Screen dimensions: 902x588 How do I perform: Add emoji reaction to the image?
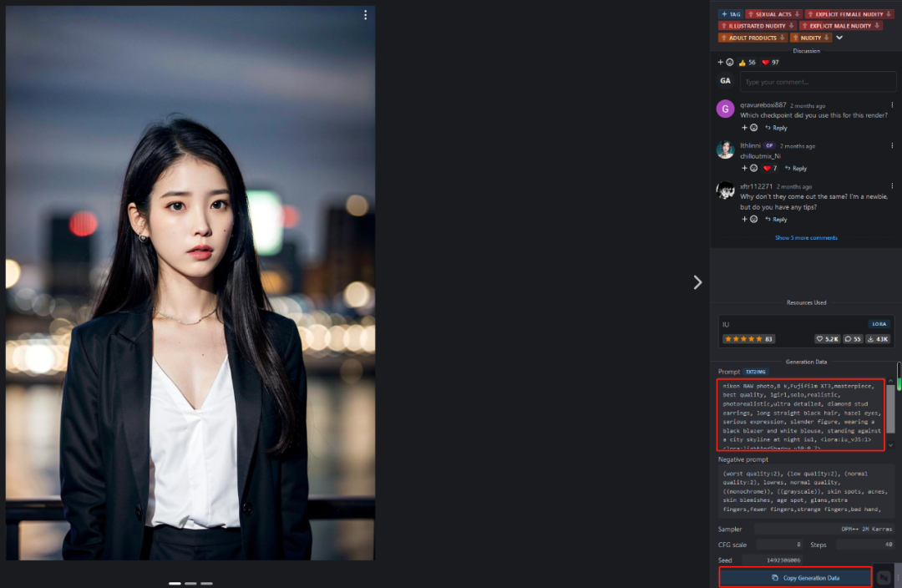726,62
